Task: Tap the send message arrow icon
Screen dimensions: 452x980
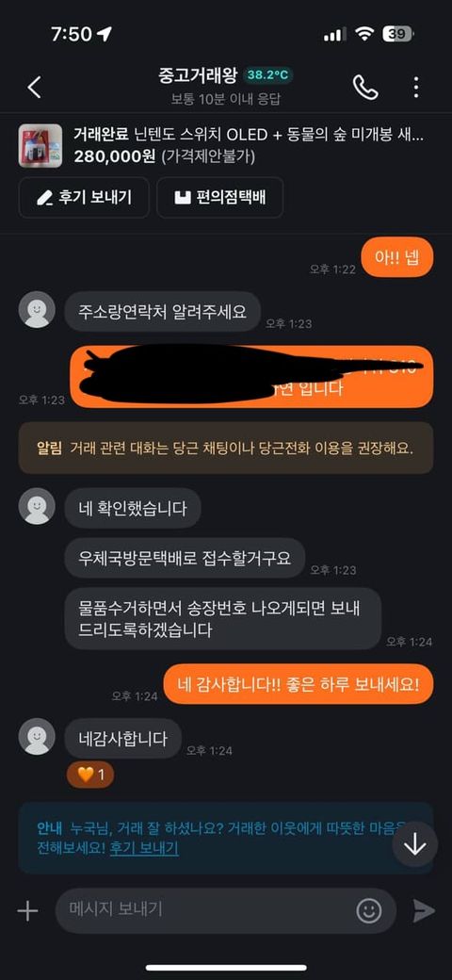Action: 424,911
